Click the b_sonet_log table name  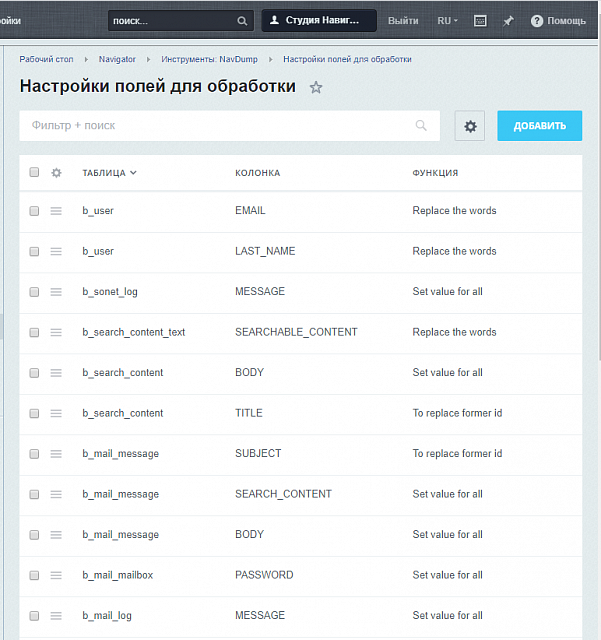click(110, 292)
